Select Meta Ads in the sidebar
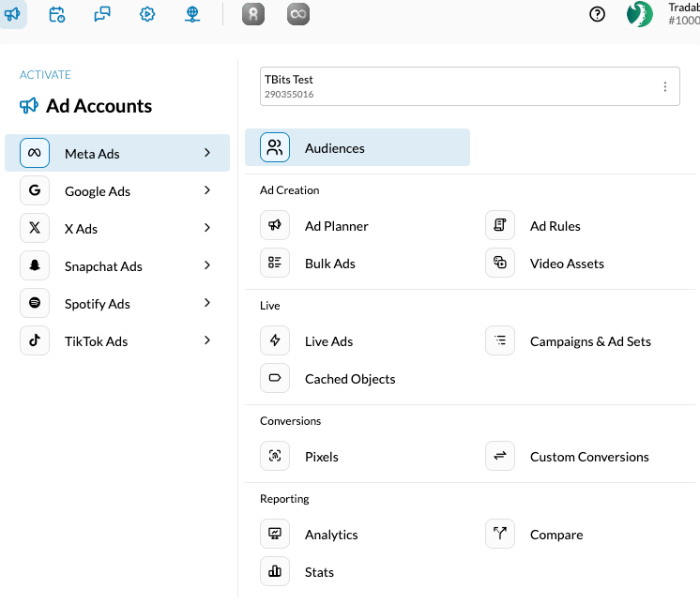Image resolution: width=700 pixels, height=604 pixels. pos(92,154)
